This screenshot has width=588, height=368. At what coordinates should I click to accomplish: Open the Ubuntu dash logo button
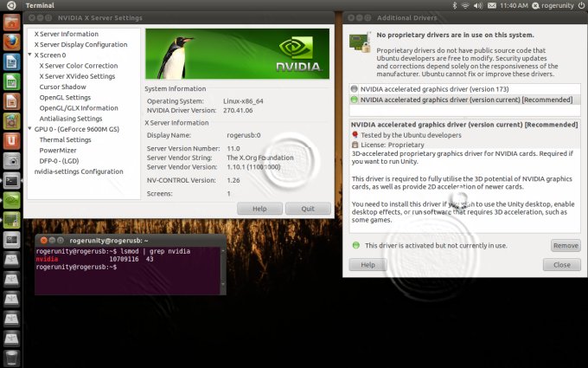(11, 5)
